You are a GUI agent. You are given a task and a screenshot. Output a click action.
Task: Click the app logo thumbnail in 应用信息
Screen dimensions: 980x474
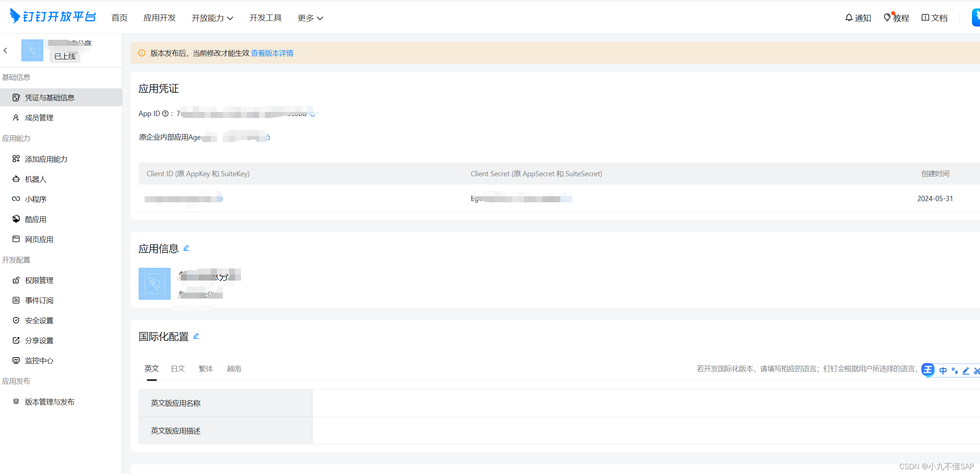point(155,284)
